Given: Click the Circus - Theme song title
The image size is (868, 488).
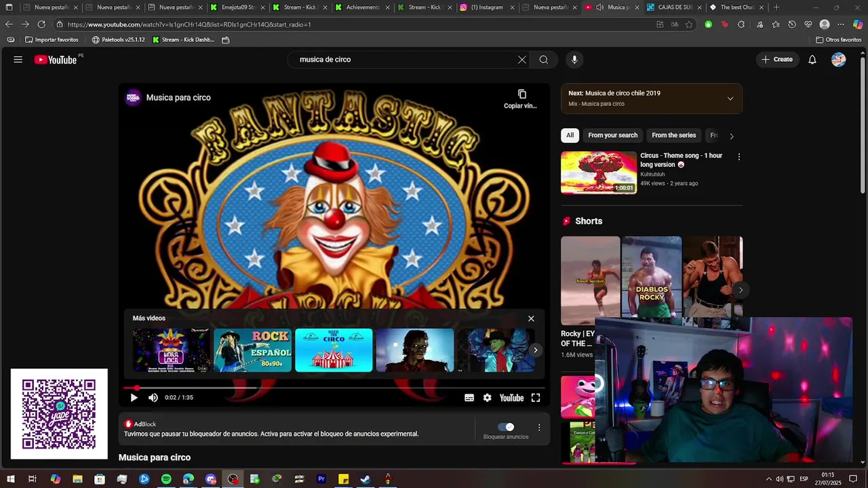Looking at the screenshot, I should pyautogui.click(x=681, y=160).
